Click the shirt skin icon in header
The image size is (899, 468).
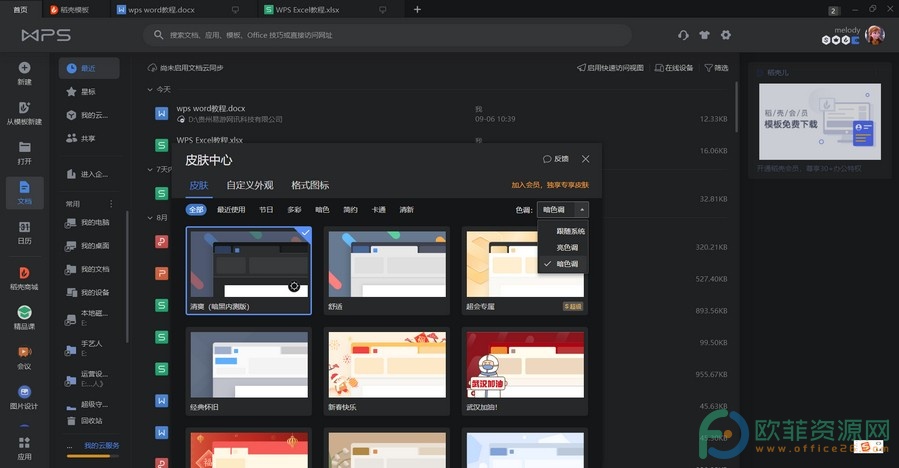point(704,35)
